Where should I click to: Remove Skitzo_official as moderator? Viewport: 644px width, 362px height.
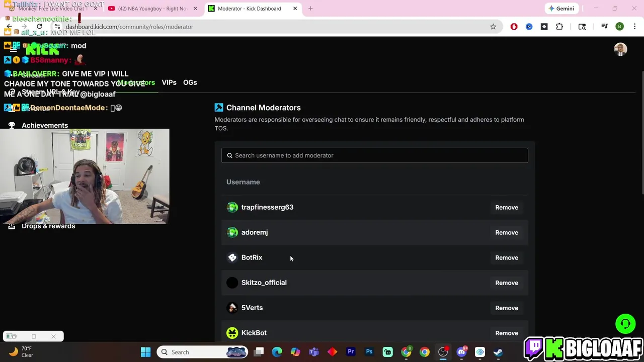507,283
